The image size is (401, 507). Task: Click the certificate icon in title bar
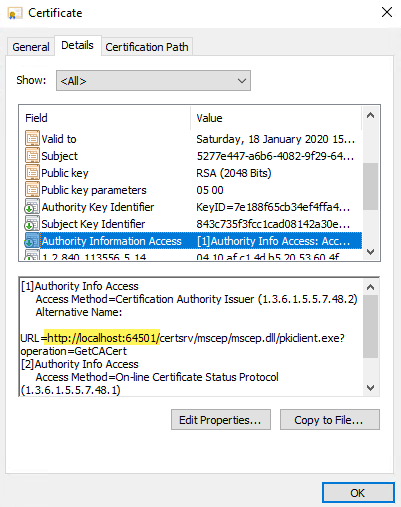tap(15, 13)
